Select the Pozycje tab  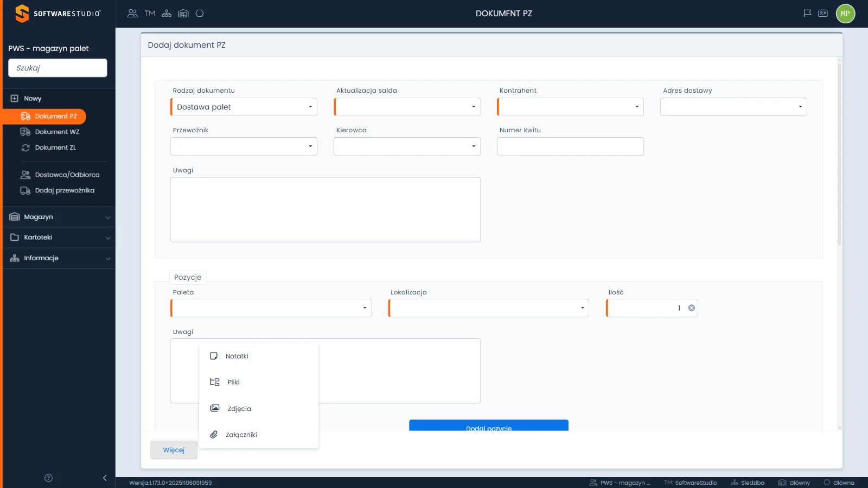(x=188, y=277)
